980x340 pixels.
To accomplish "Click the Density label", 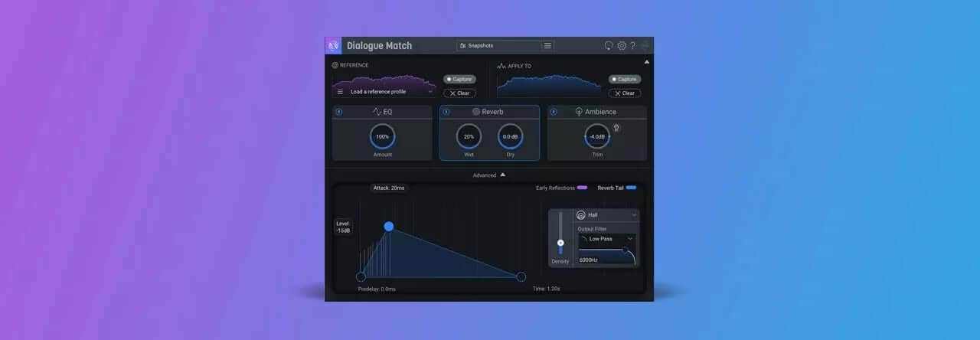I will click(560, 261).
